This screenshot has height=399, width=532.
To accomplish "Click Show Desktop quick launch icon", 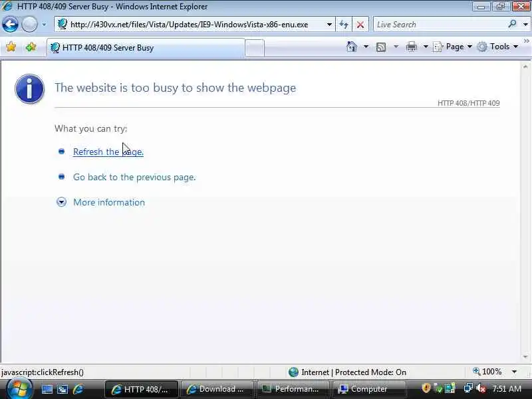I will click(47, 389).
